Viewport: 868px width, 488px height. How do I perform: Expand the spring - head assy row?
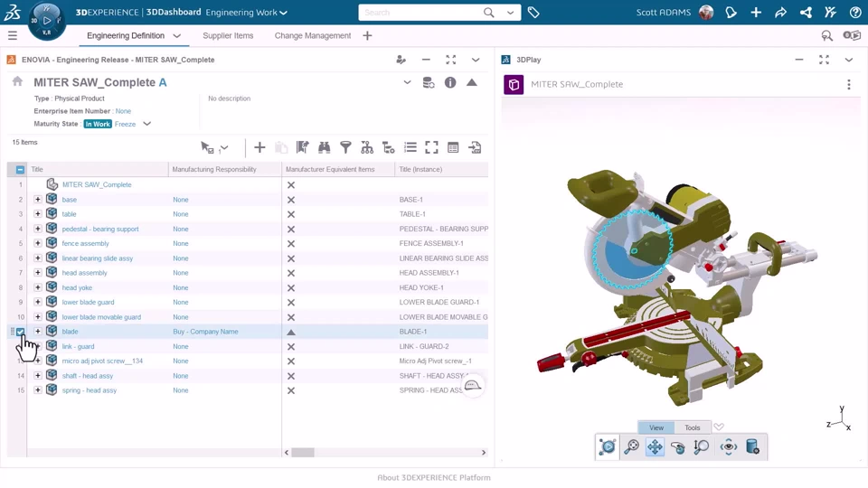[38, 390]
